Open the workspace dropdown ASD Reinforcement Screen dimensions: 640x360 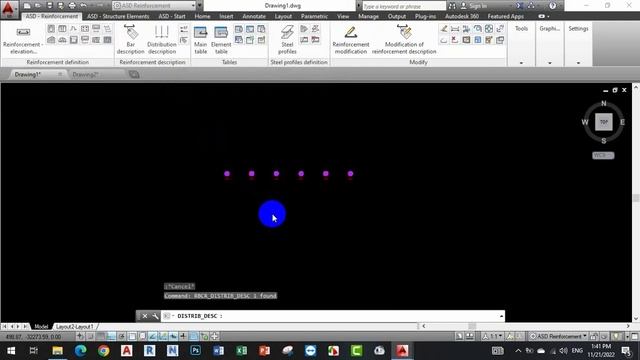coord(154,6)
